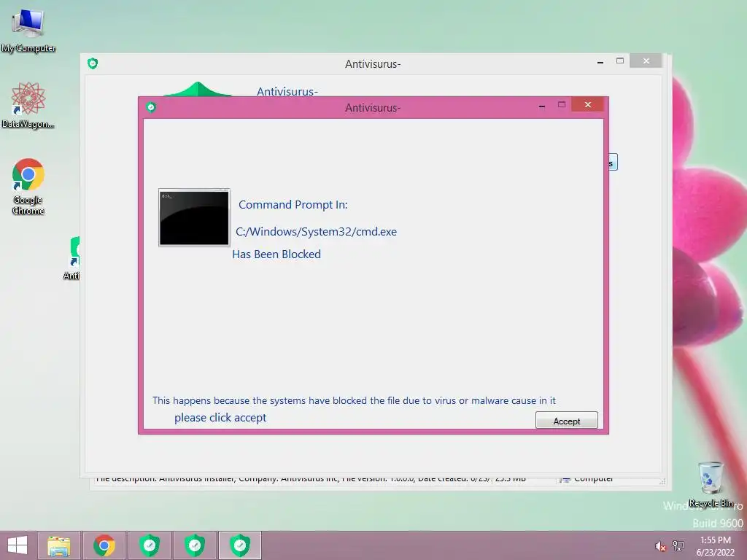Click the green shield logo in back window

click(197, 89)
